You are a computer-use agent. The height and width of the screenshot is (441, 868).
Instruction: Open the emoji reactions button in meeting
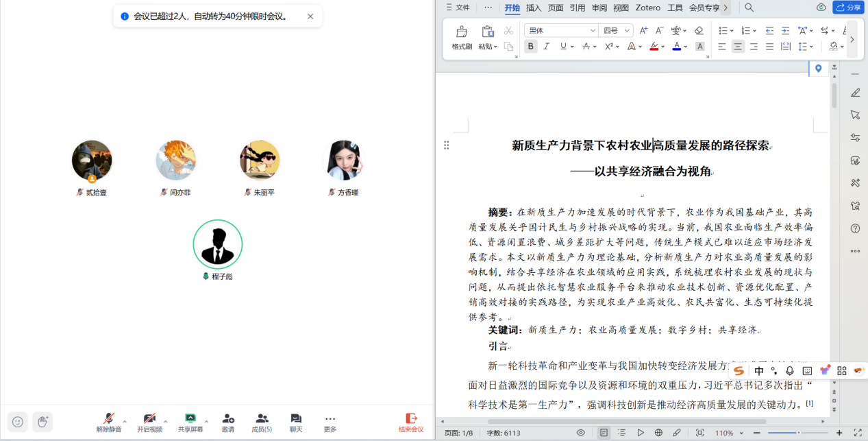point(18,422)
